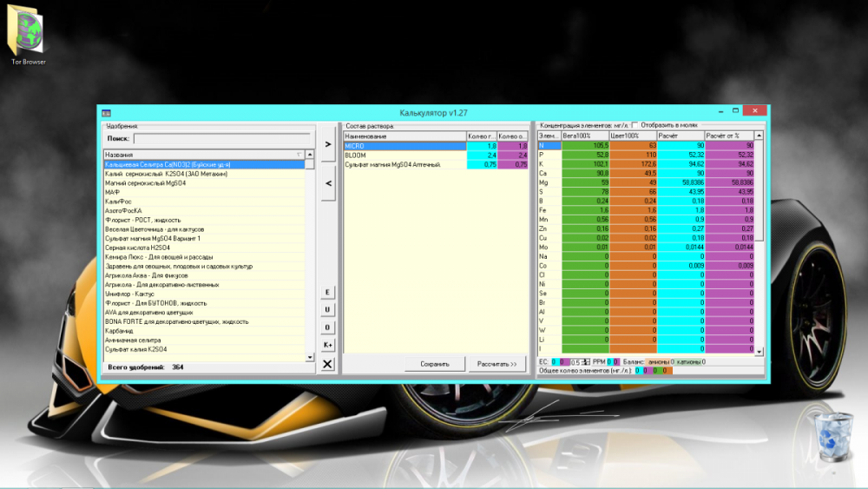Click the orange 'Цвет100%' cell for K
The width and height of the screenshot is (868, 489).
tap(634, 164)
